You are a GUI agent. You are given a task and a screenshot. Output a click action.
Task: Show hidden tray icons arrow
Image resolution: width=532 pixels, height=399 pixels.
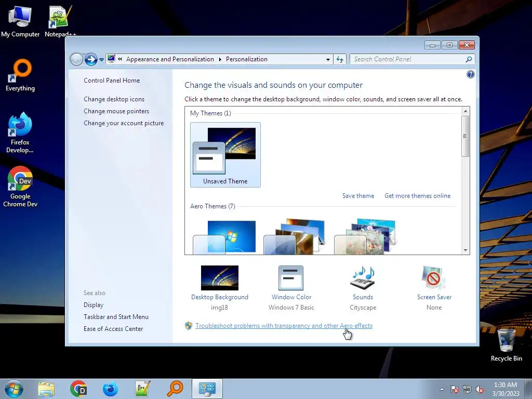pyautogui.click(x=442, y=389)
